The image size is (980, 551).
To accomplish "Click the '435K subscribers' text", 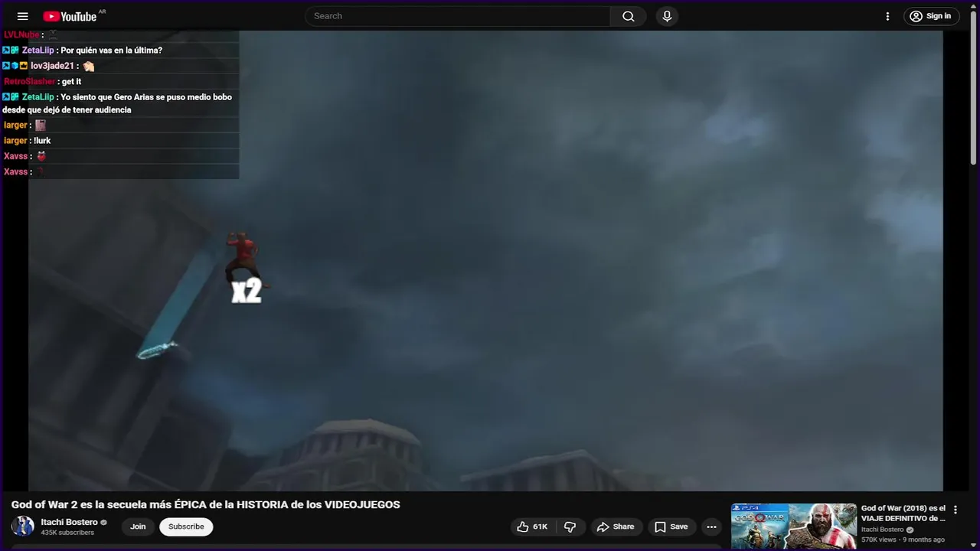I will [67, 533].
